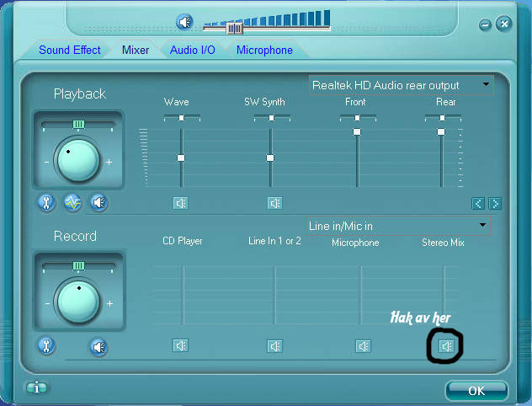Click the Playback balance slider handle
The image size is (532, 406).
(x=78, y=125)
